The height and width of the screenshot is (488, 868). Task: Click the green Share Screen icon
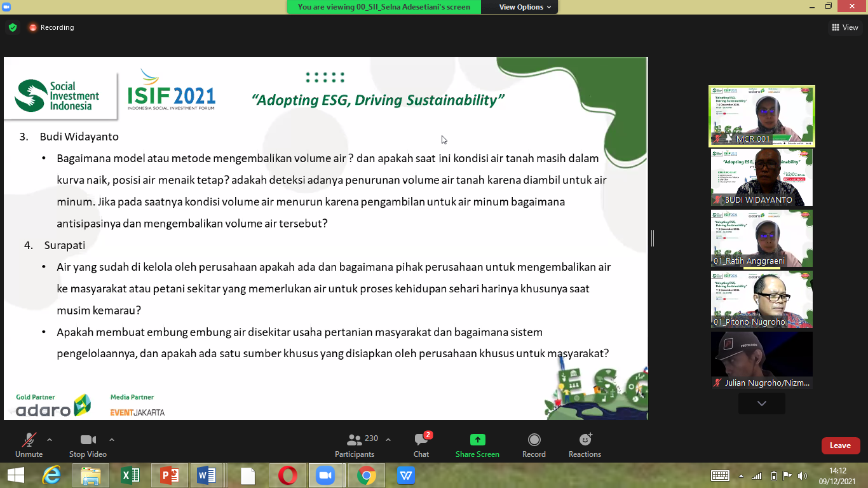(x=477, y=440)
